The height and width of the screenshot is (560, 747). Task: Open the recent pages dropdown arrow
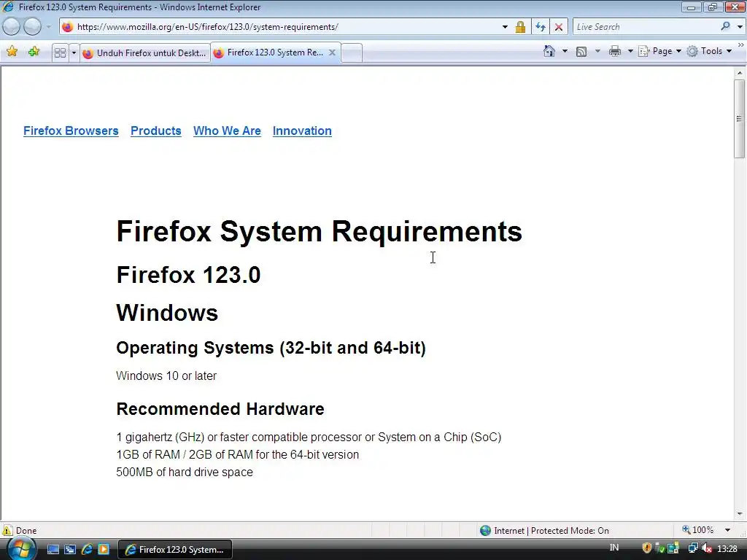(48, 27)
